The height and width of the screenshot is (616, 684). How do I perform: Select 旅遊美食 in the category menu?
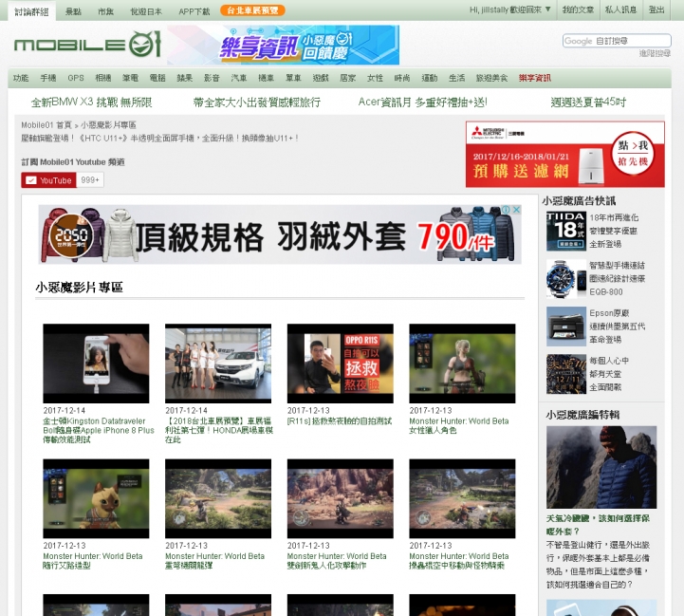491,78
